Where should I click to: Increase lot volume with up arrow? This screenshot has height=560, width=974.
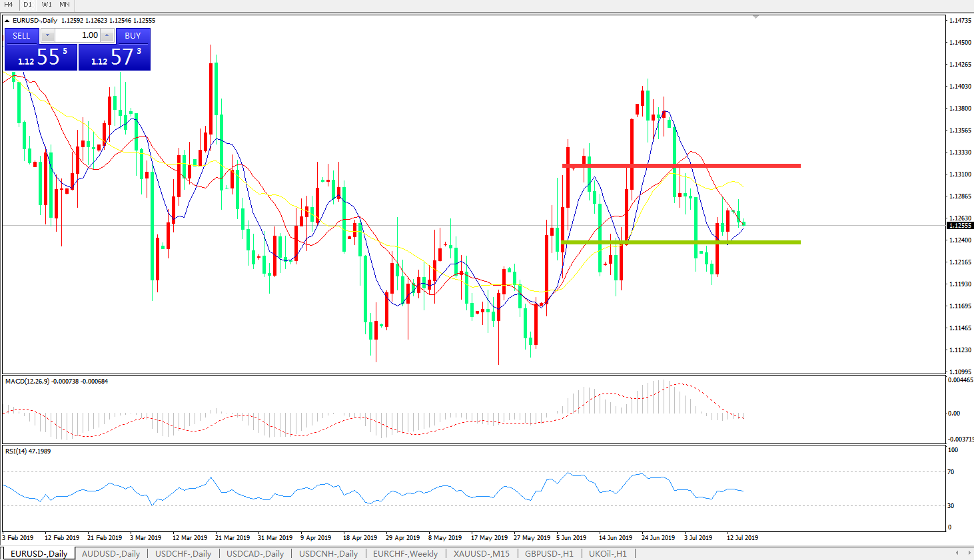point(107,35)
